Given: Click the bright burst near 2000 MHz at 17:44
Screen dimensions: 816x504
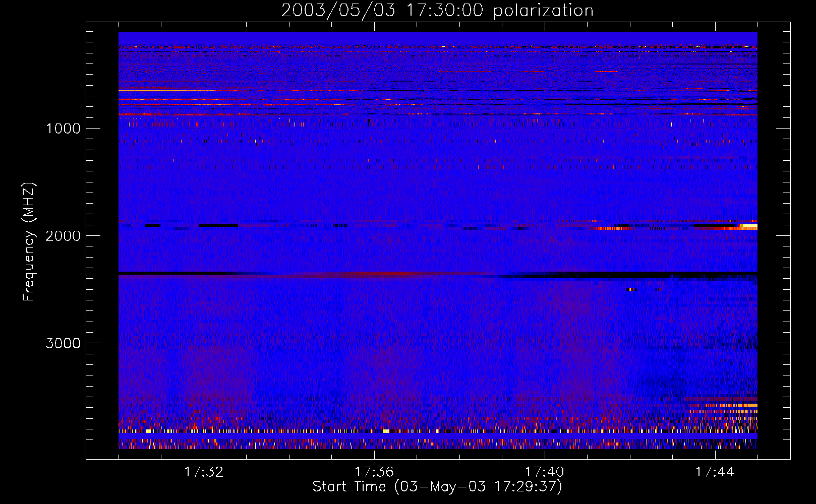Looking at the screenshot, I should [x=748, y=227].
